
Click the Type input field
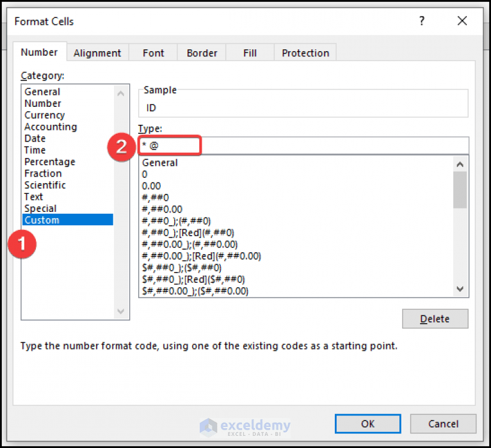pos(303,145)
